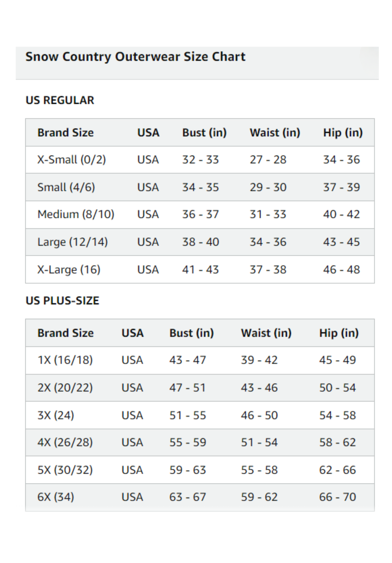This screenshot has width=392, height=563.
Task: Click the Bust (in) header in regular table
Action: (x=204, y=133)
